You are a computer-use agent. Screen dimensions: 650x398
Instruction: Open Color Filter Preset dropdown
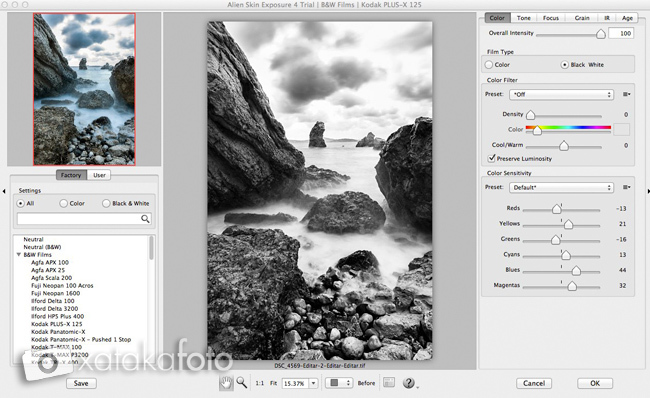[x=561, y=95]
